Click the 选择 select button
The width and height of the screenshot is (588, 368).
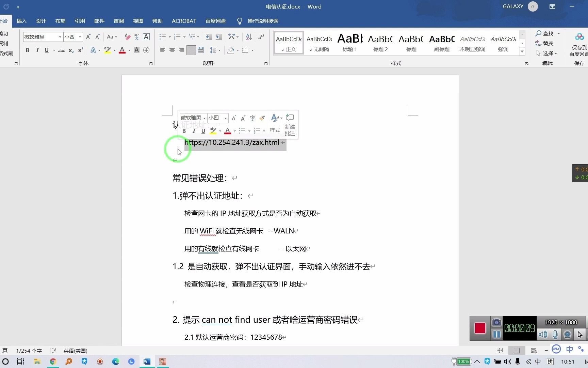(x=546, y=53)
